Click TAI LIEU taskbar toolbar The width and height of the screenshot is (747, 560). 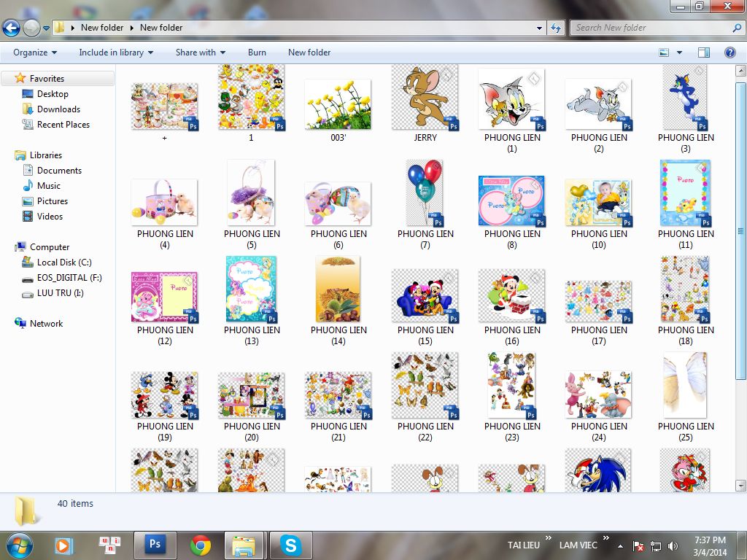523,545
